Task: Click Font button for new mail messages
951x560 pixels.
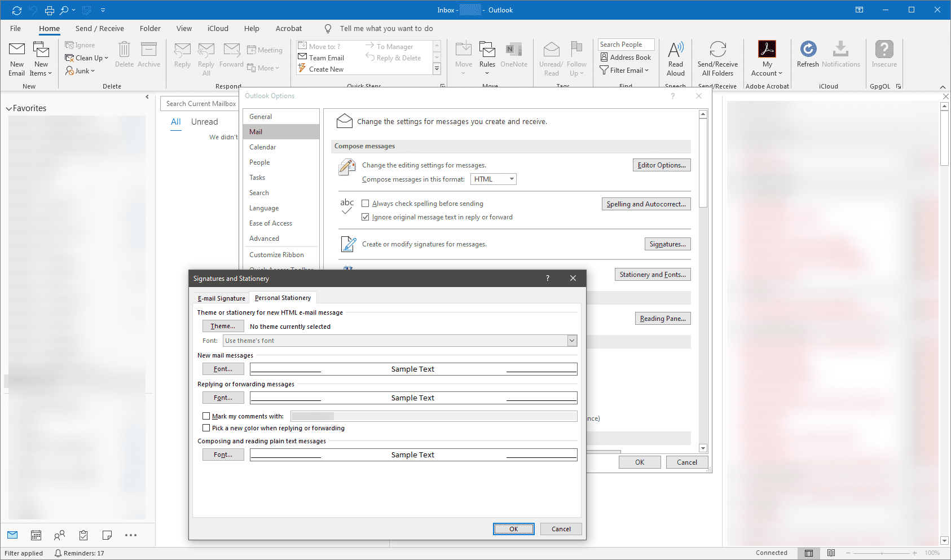Action: pos(223,369)
